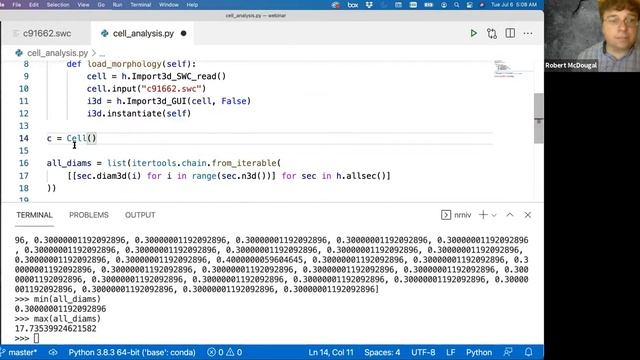Click 'all_diams' variable on line 16

tap(69, 163)
